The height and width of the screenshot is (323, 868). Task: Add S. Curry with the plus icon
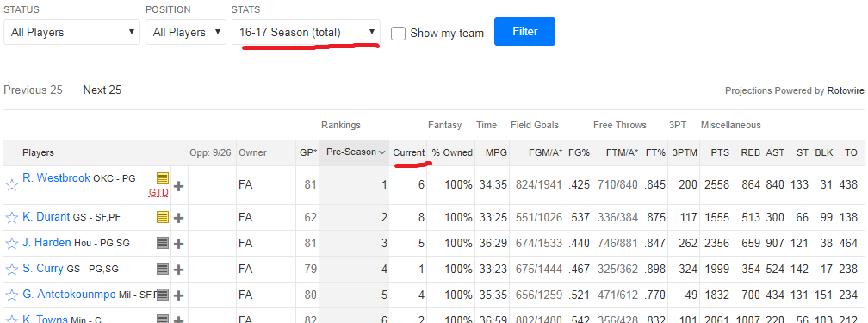click(x=179, y=270)
